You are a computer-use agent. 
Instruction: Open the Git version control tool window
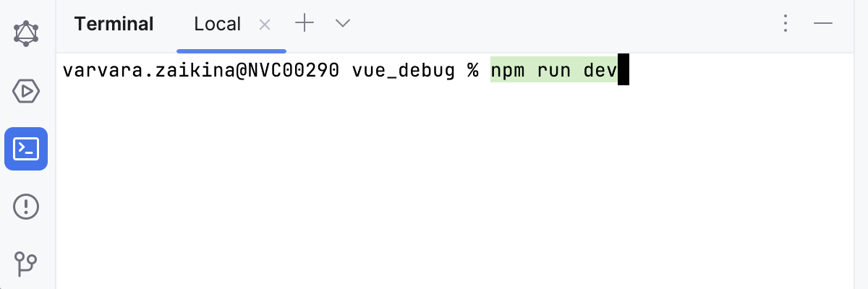pos(26,263)
